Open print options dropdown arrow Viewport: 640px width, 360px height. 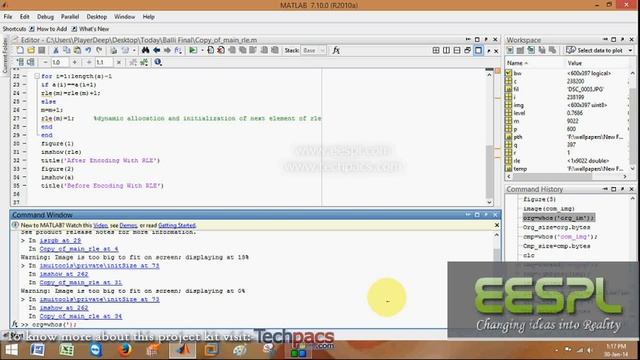click(x=134, y=51)
